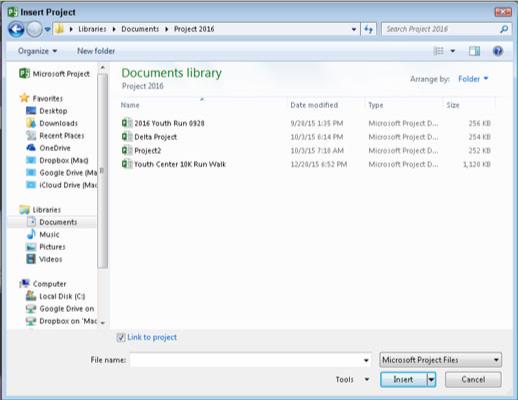
Task: Click the Cancel button
Action: 473,379
